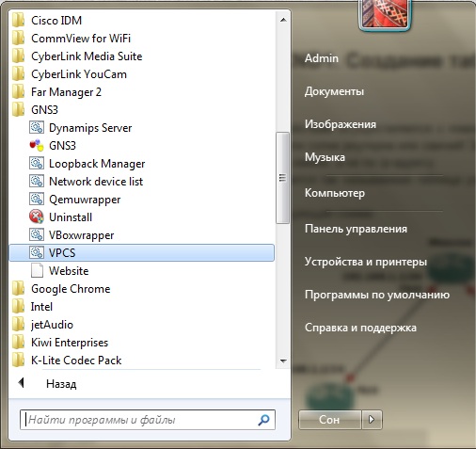Focus the Найти программы и файлы field
476x449 pixels.
click(148, 420)
